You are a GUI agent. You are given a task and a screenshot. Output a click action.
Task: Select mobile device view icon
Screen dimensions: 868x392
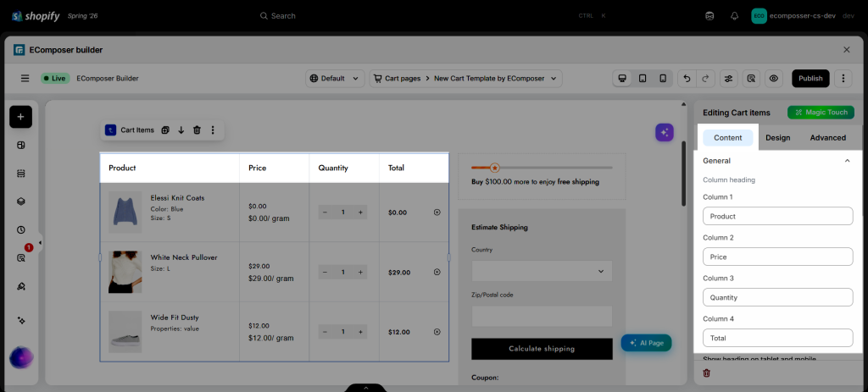click(x=663, y=79)
